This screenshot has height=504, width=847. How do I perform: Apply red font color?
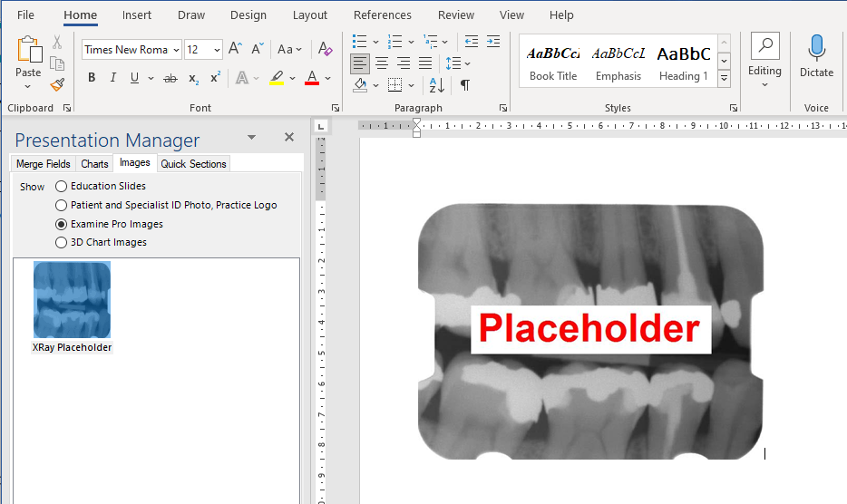tap(312, 78)
